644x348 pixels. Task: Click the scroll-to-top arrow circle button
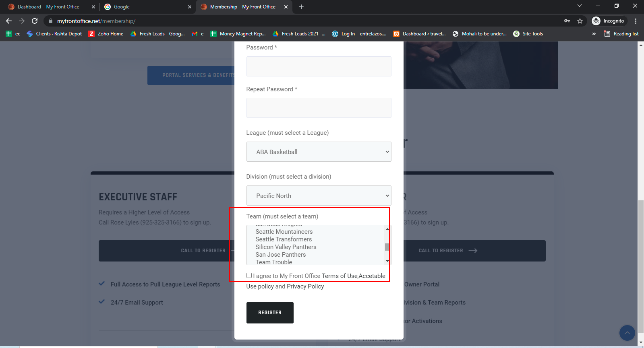[627, 333]
